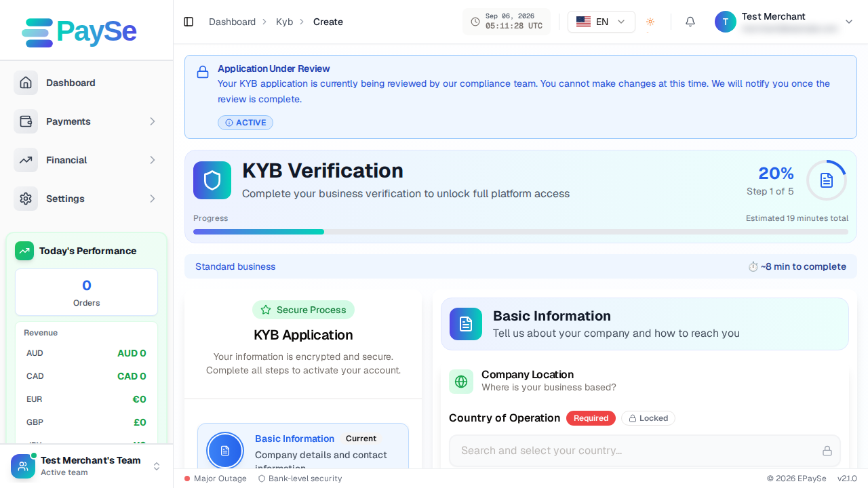This screenshot has width=868, height=488.
Task: Click Basic Information header document icon
Action: coord(466,324)
